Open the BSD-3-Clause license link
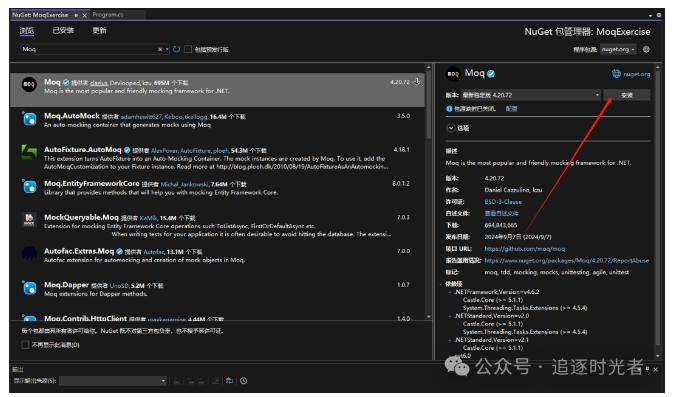 tap(503, 202)
